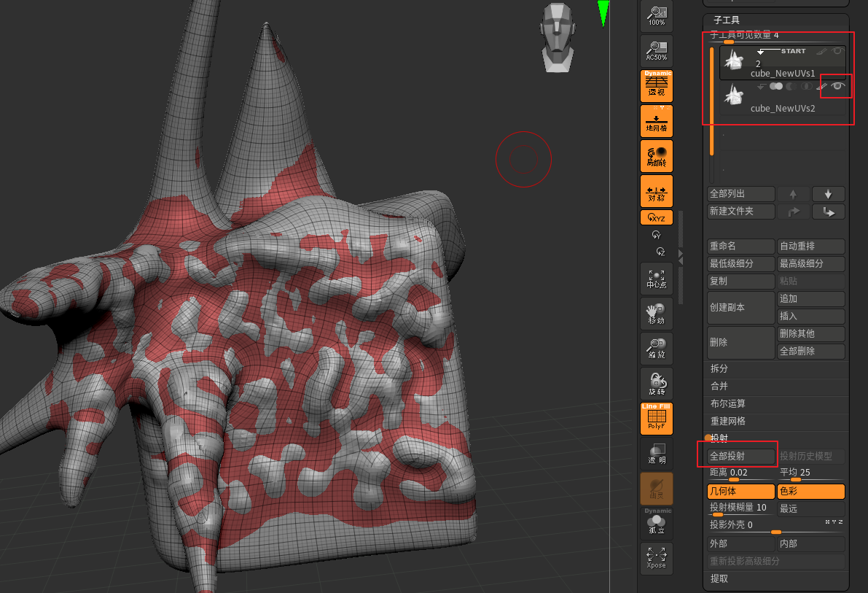868x593 pixels.
Task: Select XYZ rotation mode button
Action: coord(657,217)
